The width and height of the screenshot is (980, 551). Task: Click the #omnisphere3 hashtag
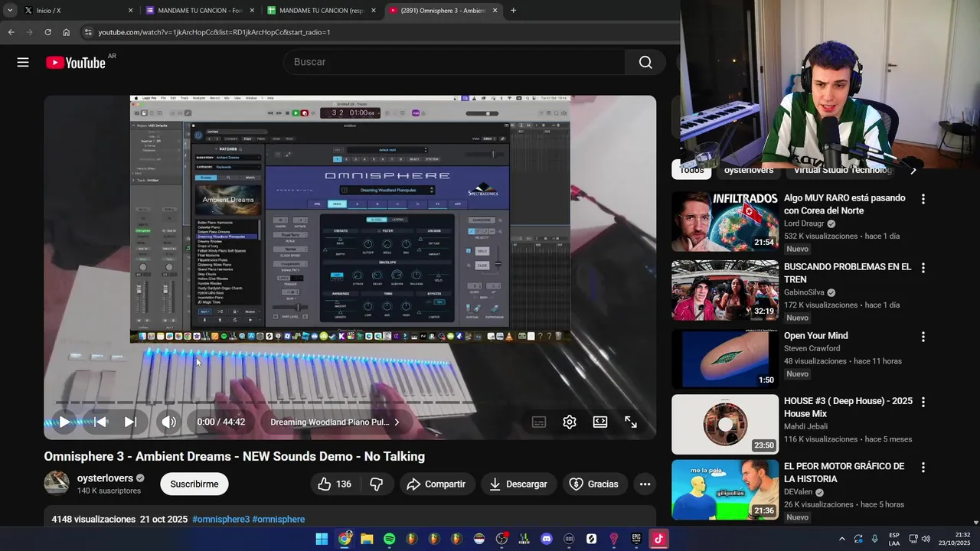click(x=220, y=519)
